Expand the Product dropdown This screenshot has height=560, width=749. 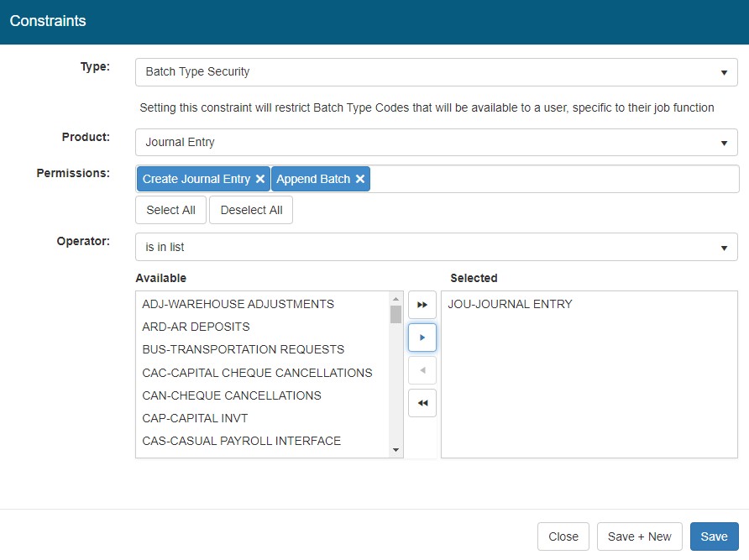pyautogui.click(x=436, y=143)
